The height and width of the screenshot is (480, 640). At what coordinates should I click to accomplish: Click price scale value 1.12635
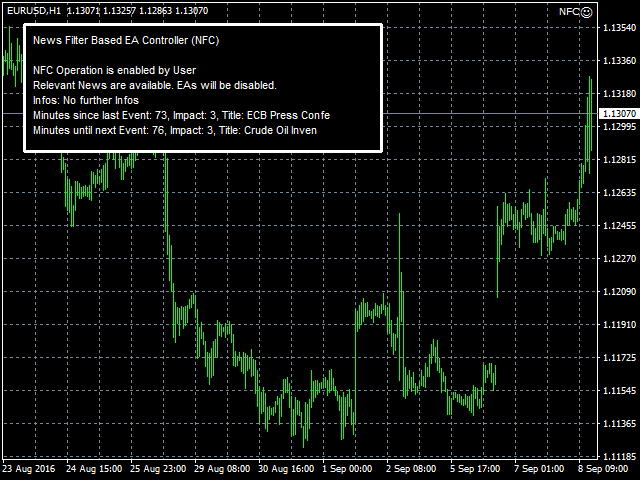tap(619, 193)
